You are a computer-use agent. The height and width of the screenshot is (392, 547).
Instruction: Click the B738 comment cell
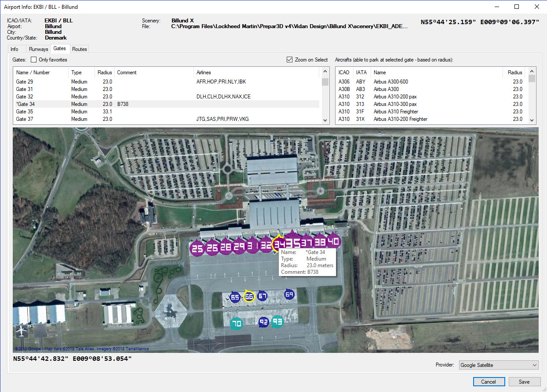tap(123, 104)
